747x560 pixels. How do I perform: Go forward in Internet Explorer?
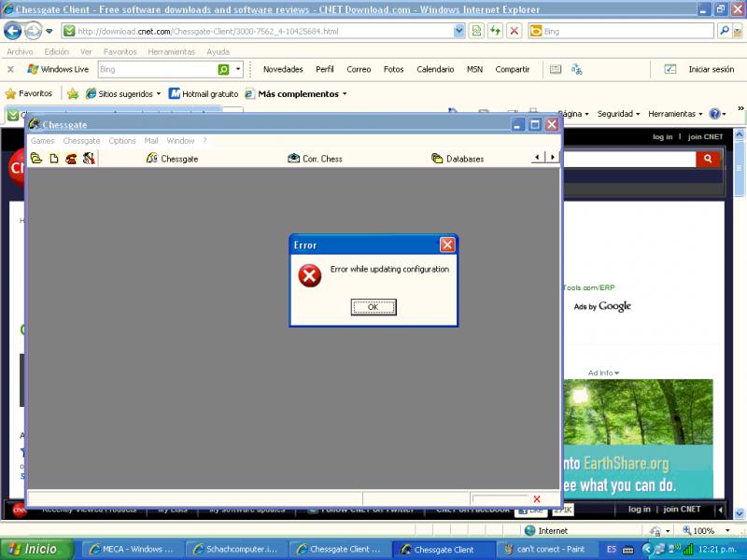(33, 32)
